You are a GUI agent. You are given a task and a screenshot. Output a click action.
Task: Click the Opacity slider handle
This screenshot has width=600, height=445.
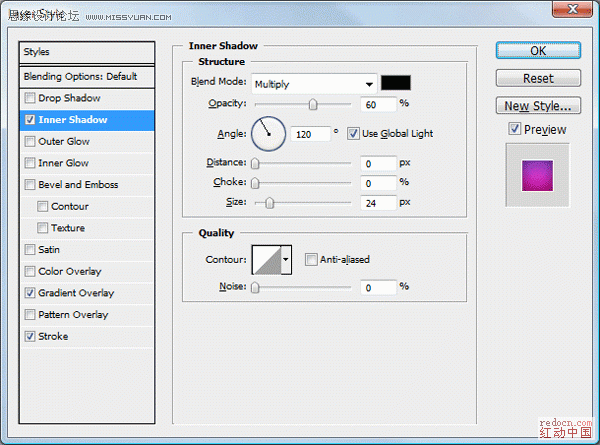pos(313,104)
